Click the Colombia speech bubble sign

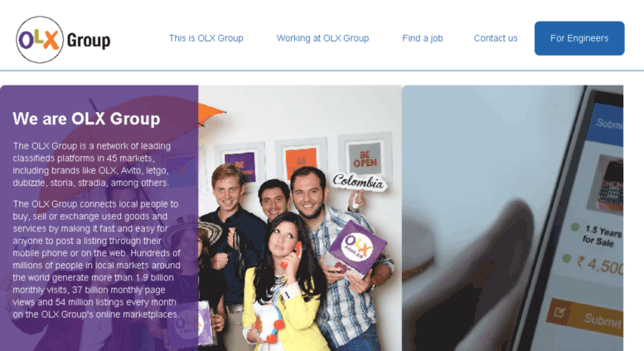click(x=359, y=182)
